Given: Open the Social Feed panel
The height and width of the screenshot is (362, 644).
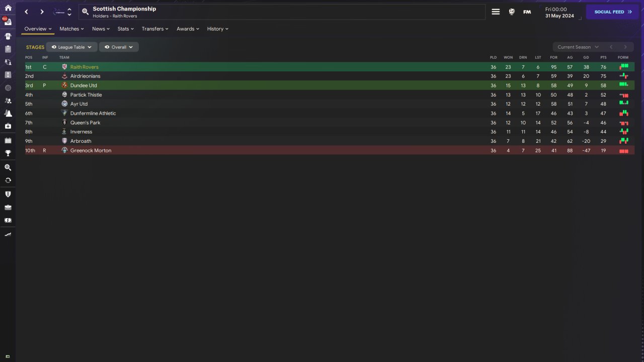Looking at the screenshot, I should click(x=612, y=12).
